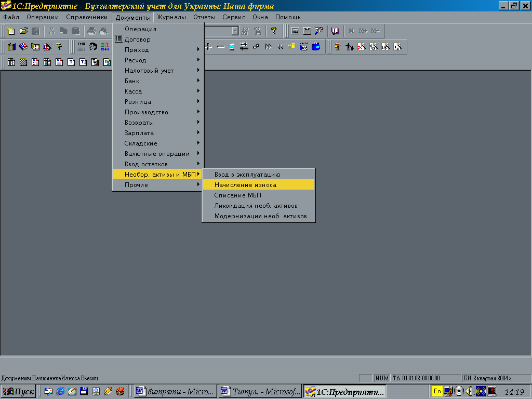Click the dollar DM currency icon

tap(105, 46)
